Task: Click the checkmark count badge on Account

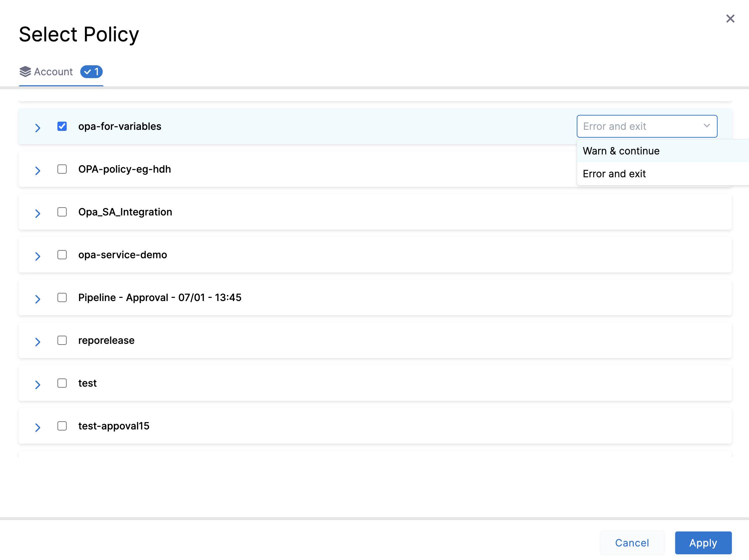Action: tap(91, 72)
